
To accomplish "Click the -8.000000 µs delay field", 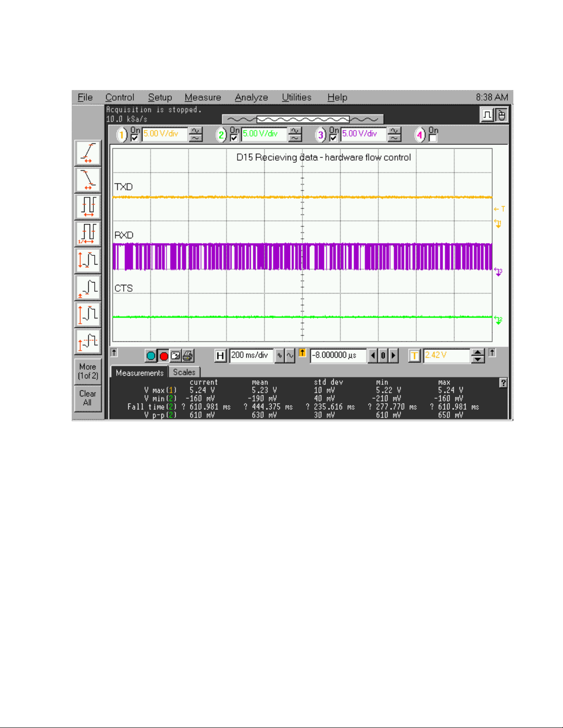I will tap(338, 356).
